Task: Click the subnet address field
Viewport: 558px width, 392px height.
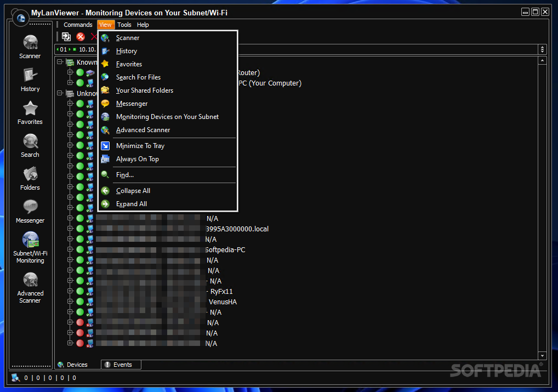Action: [x=297, y=49]
